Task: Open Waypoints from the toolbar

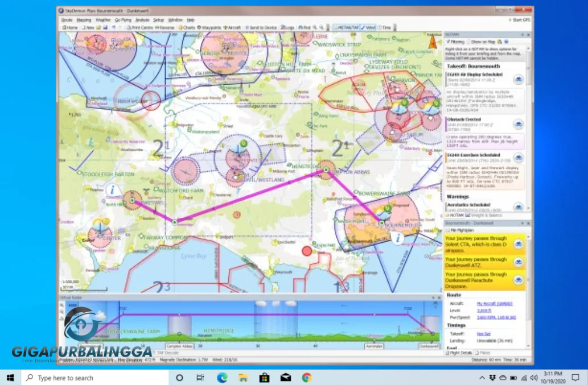Action: coord(209,27)
